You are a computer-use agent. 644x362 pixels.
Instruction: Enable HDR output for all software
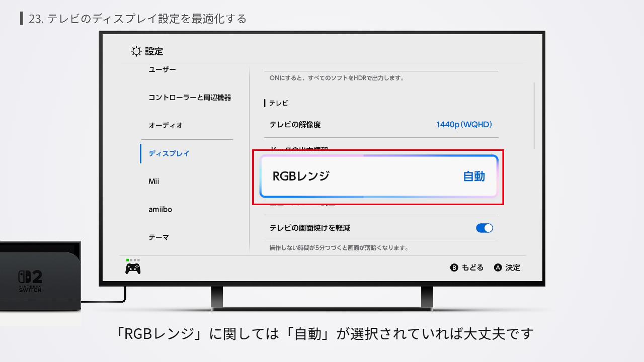coord(342,78)
